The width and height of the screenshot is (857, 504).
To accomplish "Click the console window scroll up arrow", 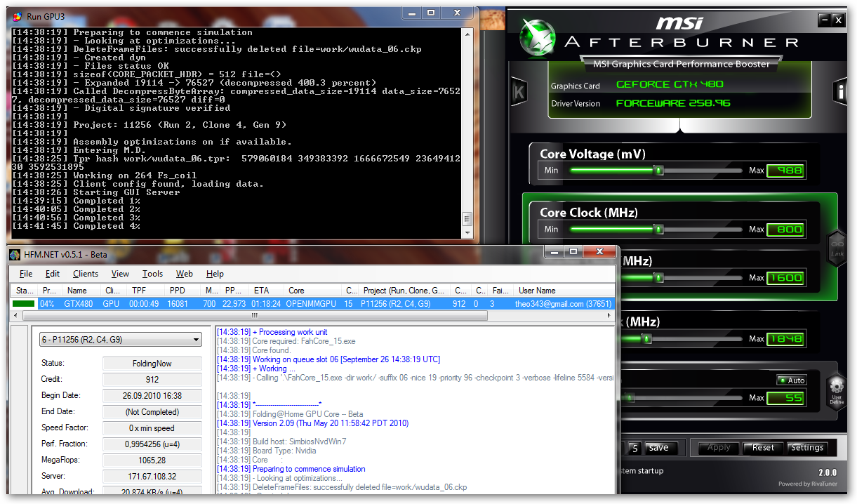I will [x=468, y=34].
